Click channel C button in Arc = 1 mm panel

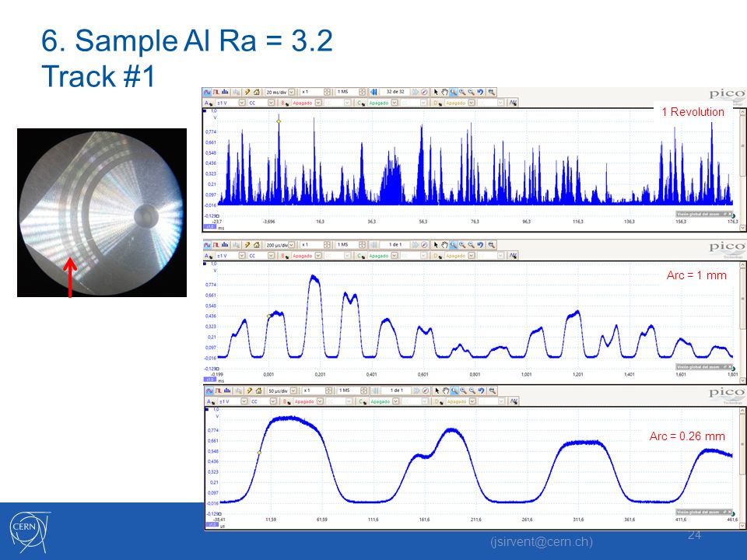pyautogui.click(x=360, y=256)
